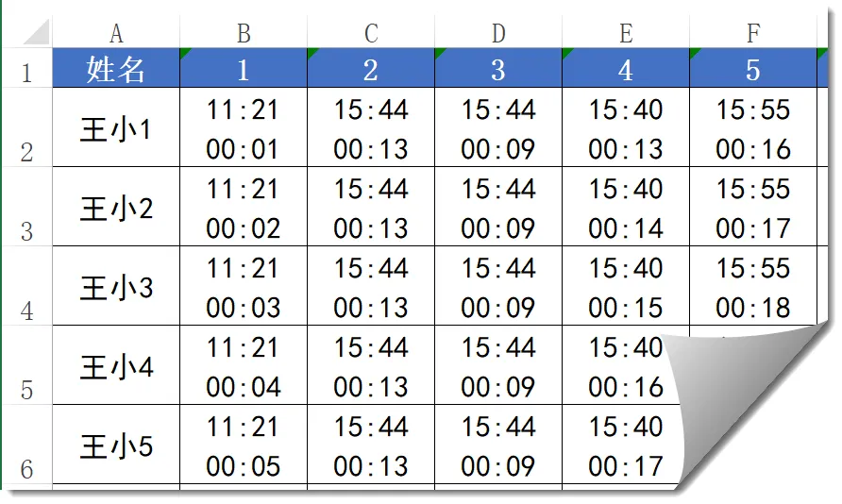
Task: Select column A header
Action: pos(116,34)
